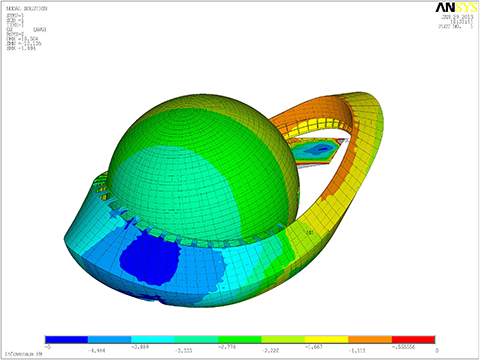Click the MX marker on the ring
Viewport: 480px width, 360px height.
pos(310,232)
